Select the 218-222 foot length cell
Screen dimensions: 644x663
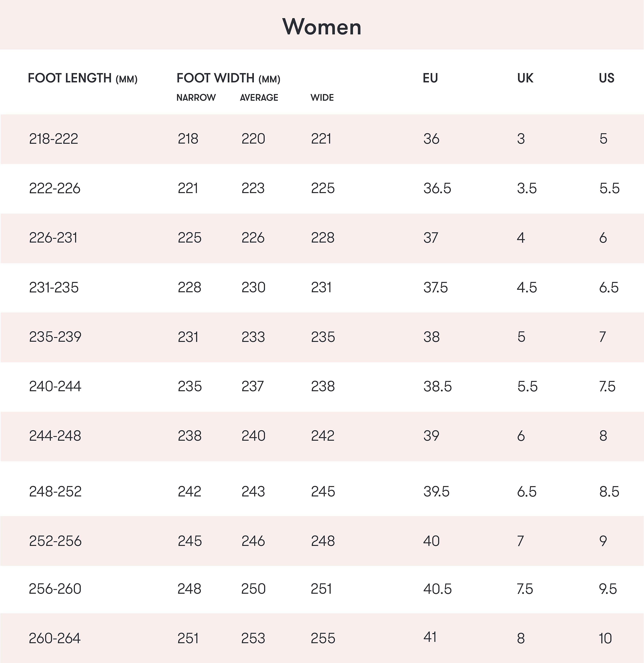[53, 139]
